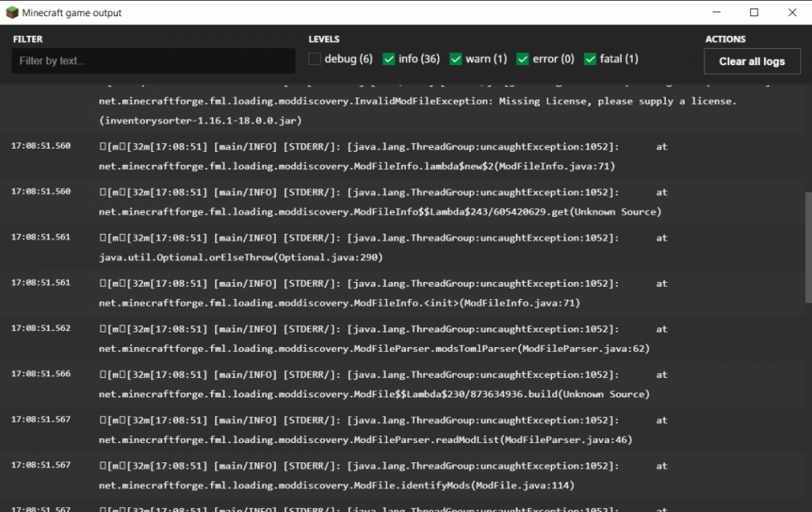Maximize the game output window
This screenshot has width=812, height=512.
pyautogui.click(x=754, y=12)
